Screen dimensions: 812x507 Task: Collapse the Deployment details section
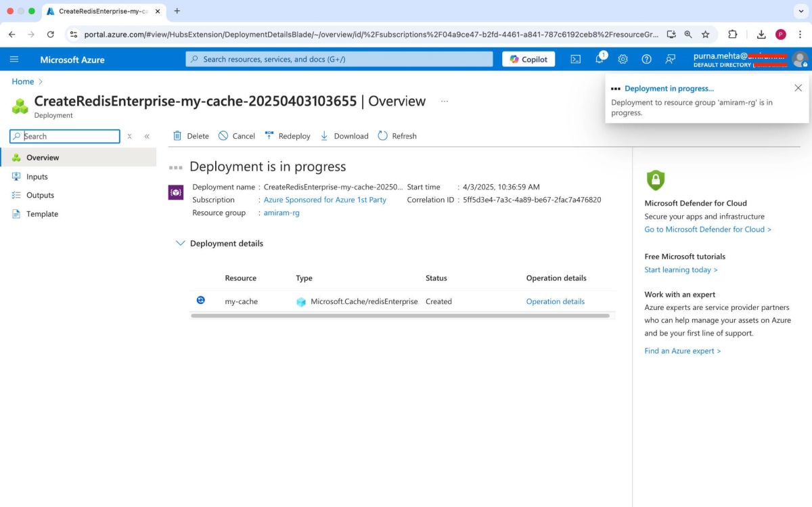click(181, 243)
